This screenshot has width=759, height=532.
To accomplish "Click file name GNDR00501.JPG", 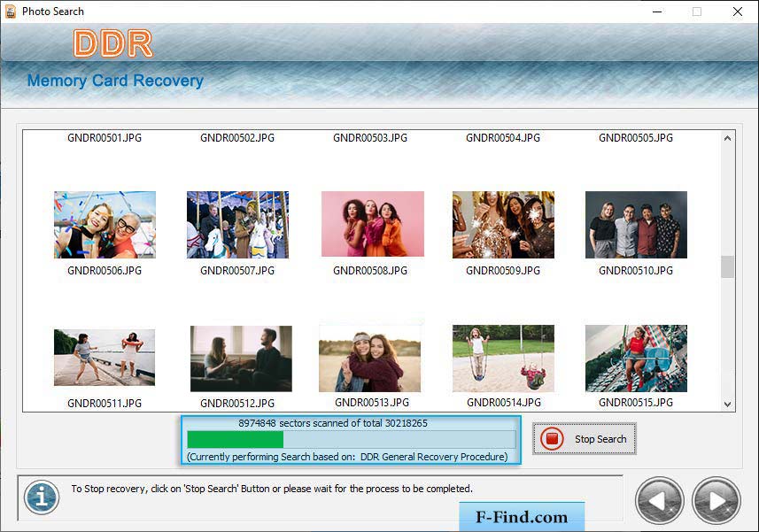I will pos(105,138).
